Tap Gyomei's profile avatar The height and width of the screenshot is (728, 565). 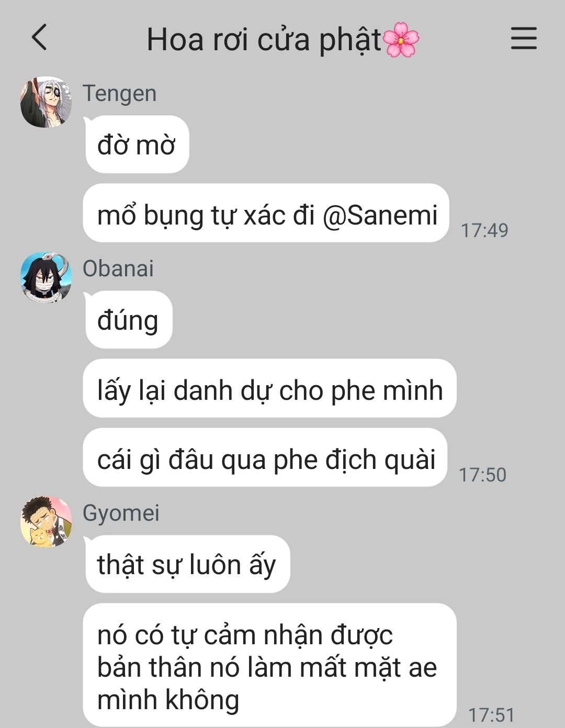coord(46,522)
